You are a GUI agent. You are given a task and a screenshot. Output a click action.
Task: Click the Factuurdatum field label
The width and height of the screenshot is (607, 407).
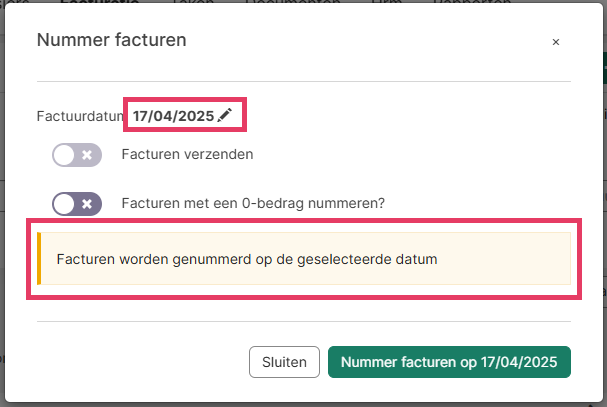point(79,116)
